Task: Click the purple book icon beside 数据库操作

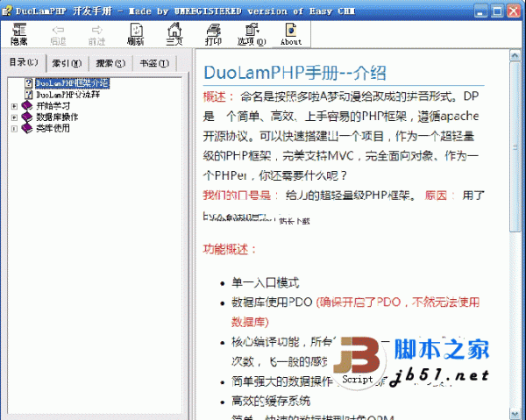Action: coord(27,117)
